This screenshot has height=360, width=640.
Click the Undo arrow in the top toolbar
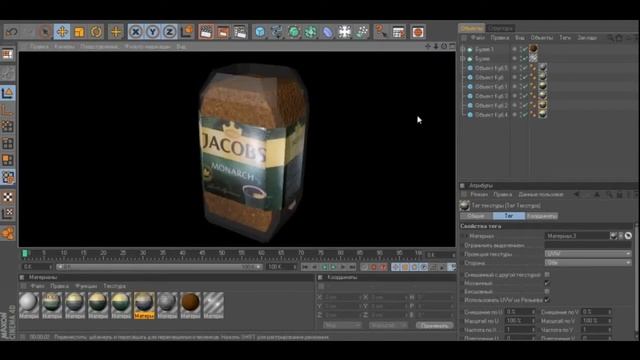11,32
